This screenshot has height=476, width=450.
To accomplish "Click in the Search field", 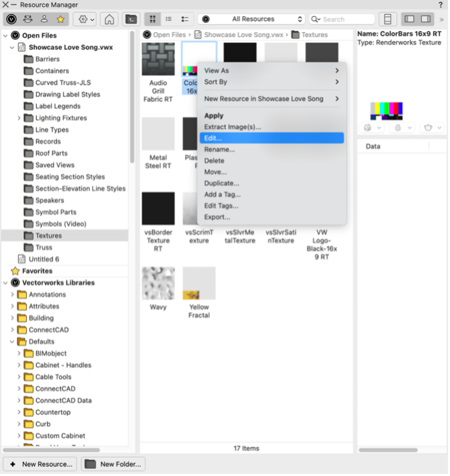I will 346,19.
